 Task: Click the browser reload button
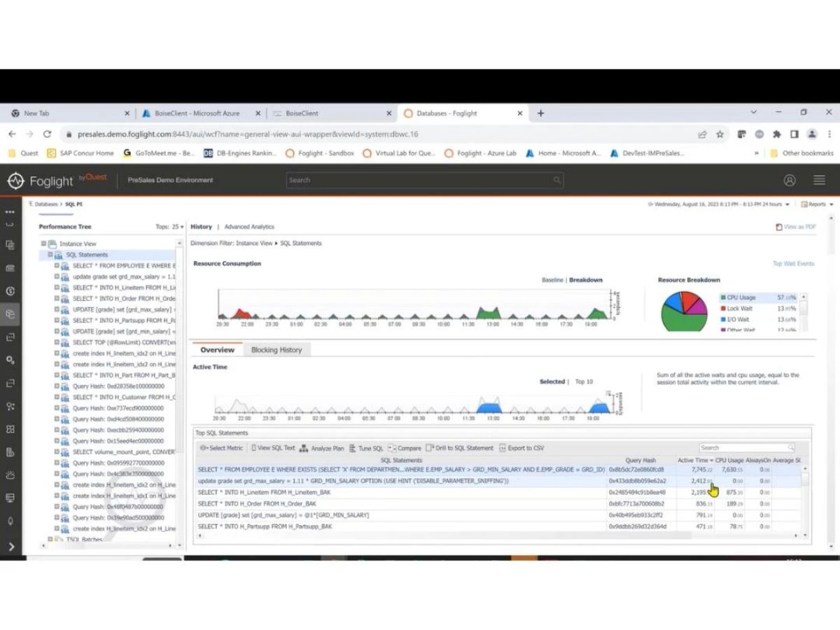point(48,134)
